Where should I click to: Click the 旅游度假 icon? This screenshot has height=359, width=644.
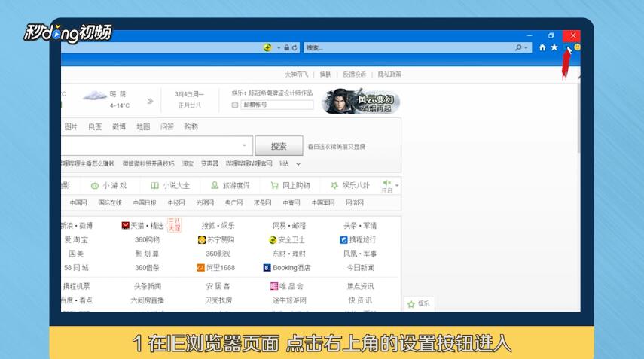point(215,185)
